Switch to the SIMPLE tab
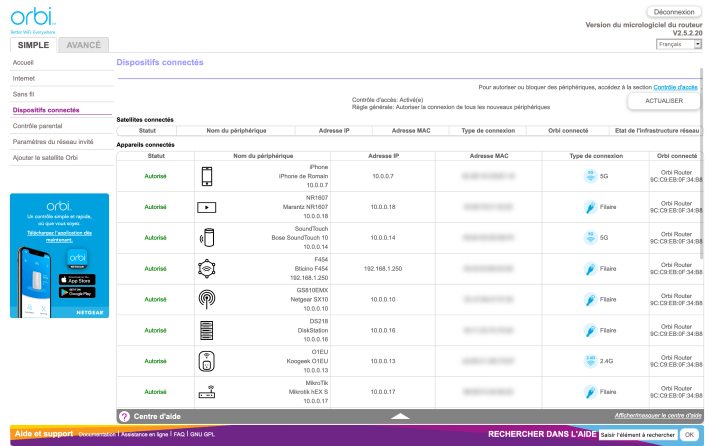 pos(33,45)
